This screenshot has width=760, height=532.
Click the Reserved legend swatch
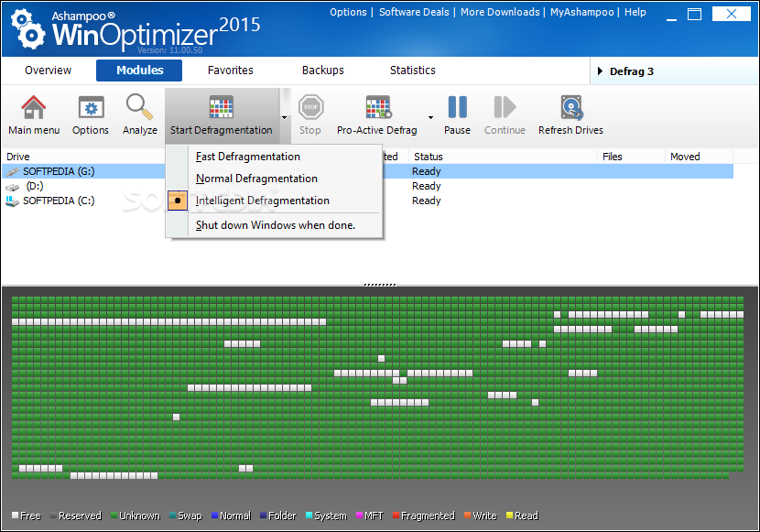tap(53, 515)
